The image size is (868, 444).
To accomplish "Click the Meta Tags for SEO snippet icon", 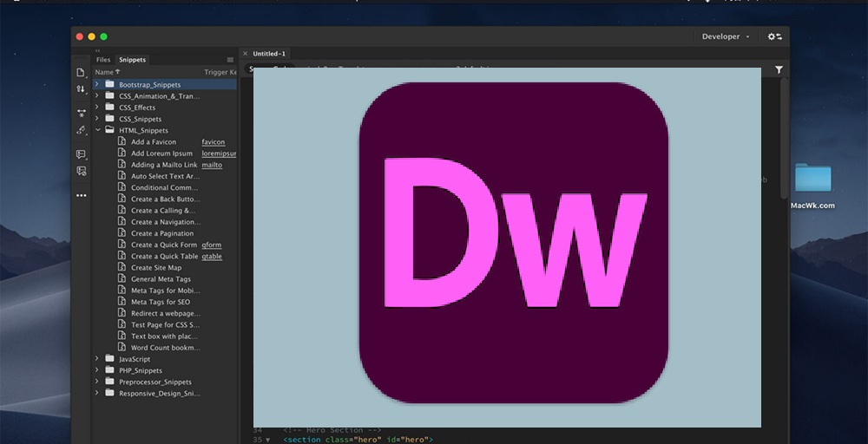I will pos(122,302).
